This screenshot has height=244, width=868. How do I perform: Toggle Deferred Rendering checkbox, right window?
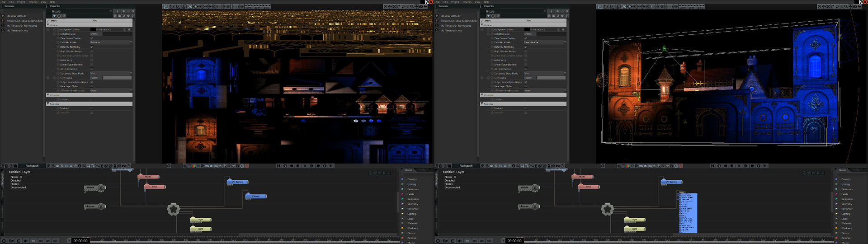click(x=526, y=47)
